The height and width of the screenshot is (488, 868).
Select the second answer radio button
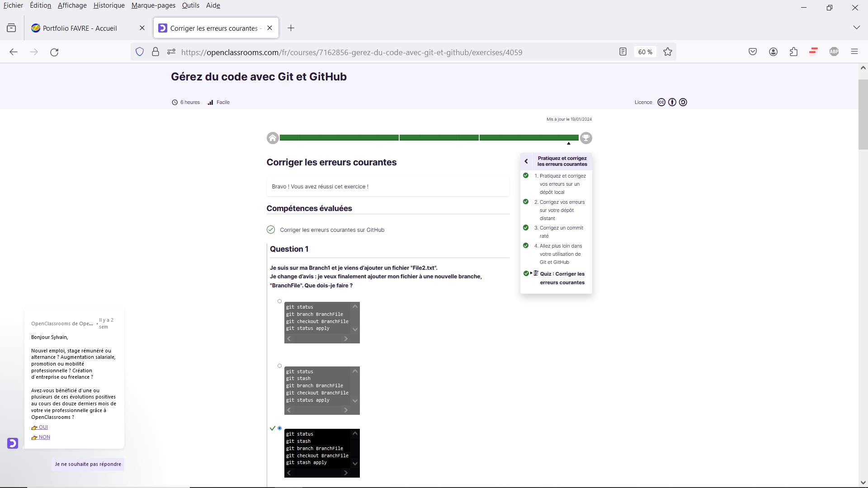click(x=279, y=366)
